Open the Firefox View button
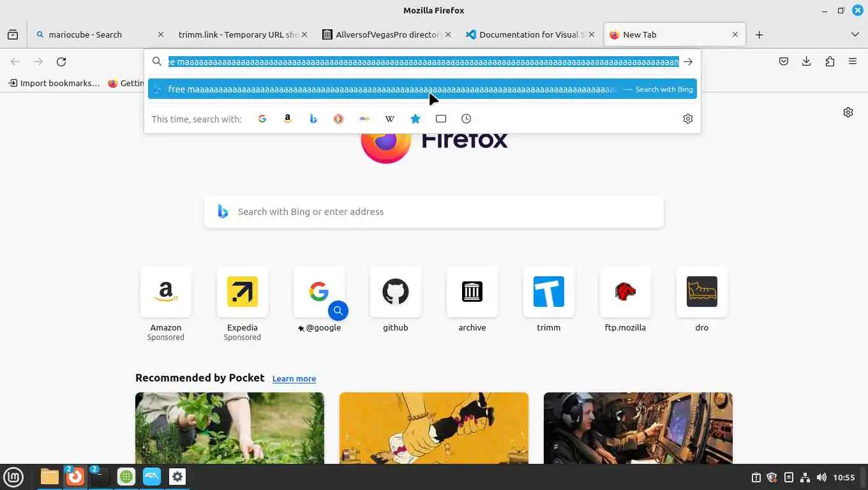Screen dimensions: 868x490 point(13,34)
